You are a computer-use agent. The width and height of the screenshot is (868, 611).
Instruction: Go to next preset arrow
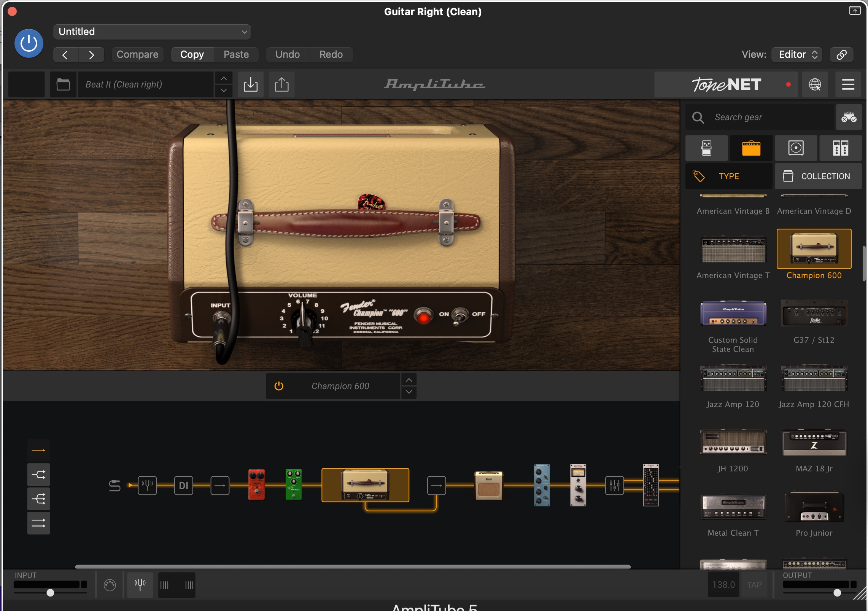(x=91, y=55)
